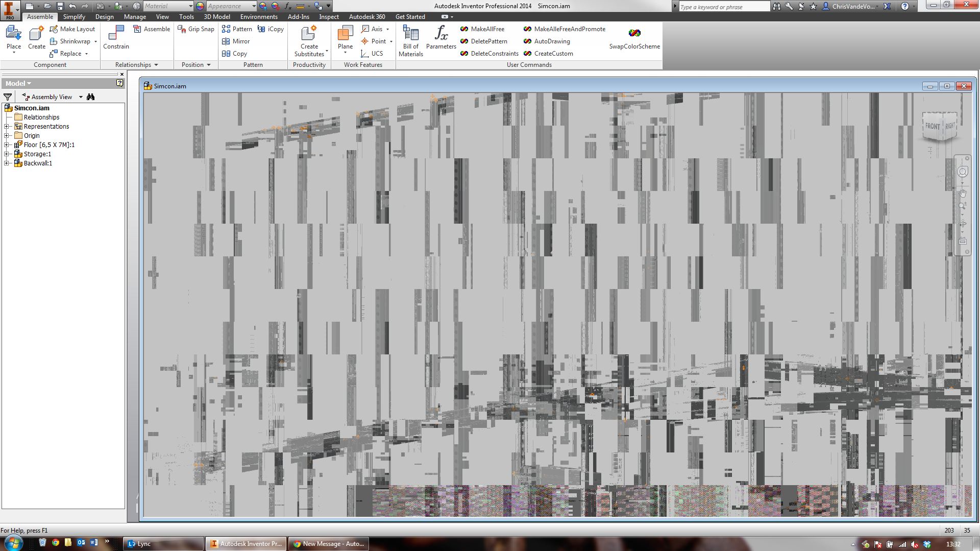Activate the Plane work feature tool
Viewport: 980px width, 551px height.
pyautogui.click(x=345, y=38)
